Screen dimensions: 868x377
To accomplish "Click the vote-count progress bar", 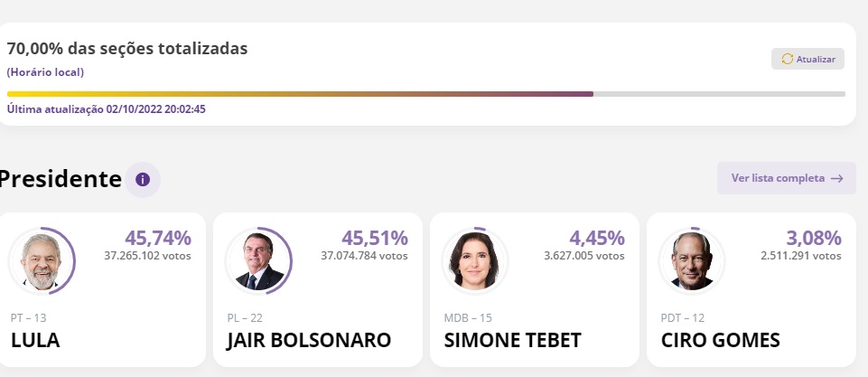I will pyautogui.click(x=425, y=94).
